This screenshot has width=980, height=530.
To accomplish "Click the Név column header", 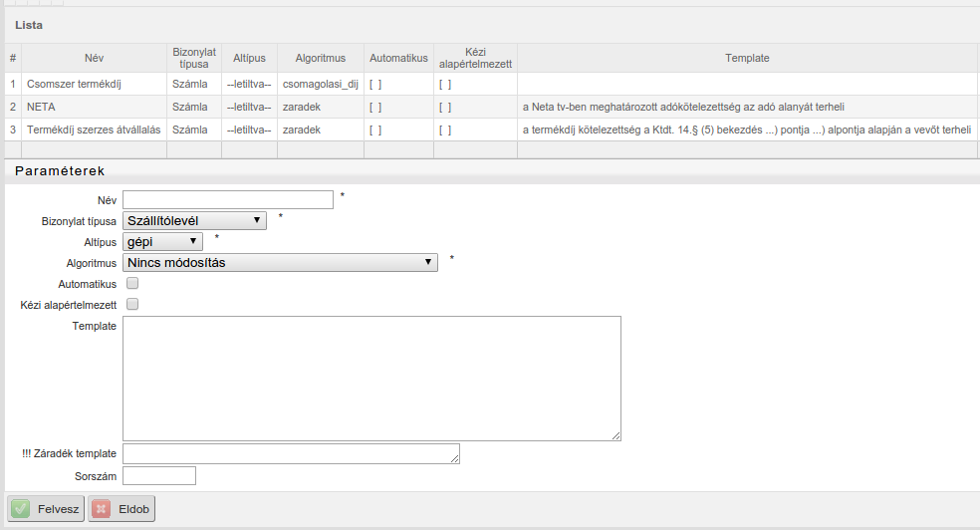I will tap(94, 58).
